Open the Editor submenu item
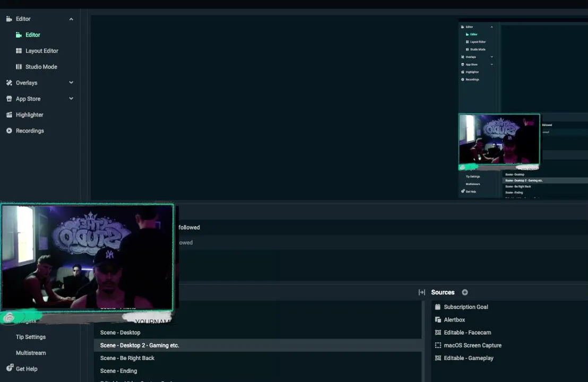 pos(32,35)
